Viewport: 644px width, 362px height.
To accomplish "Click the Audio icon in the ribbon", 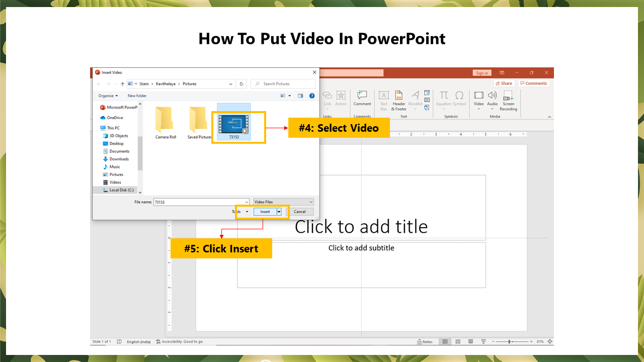I will (x=492, y=96).
